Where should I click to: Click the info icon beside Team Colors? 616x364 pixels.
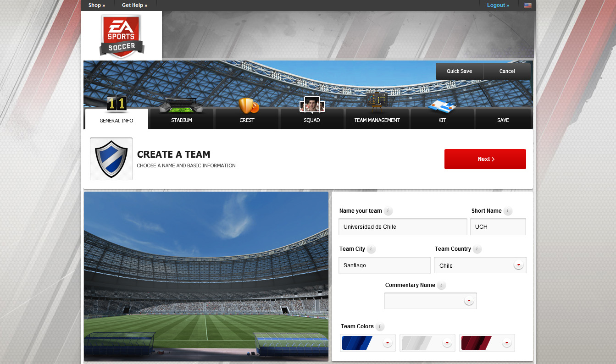pyautogui.click(x=380, y=327)
